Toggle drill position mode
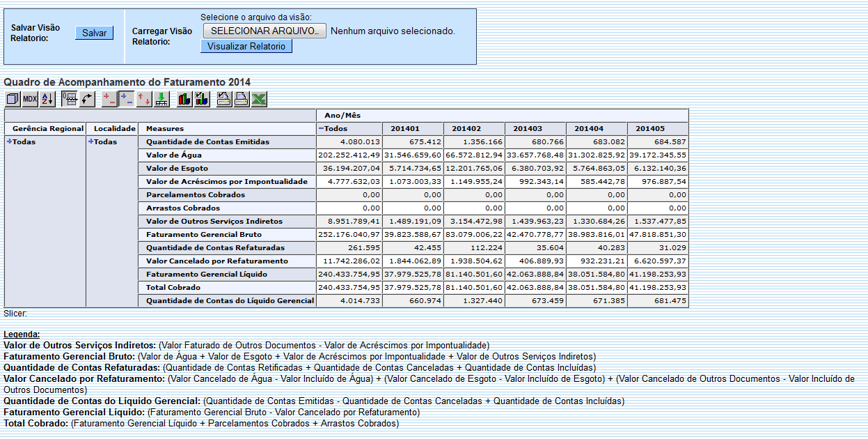Viewport: 868px width, 439px height. tap(127, 99)
